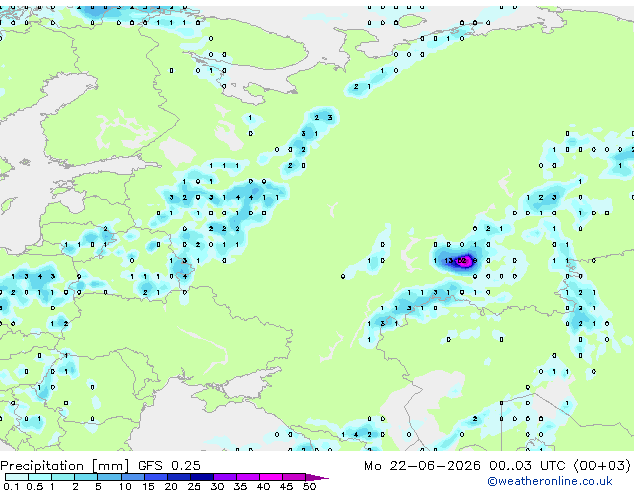Viewport: 634px width, 490px height.
Task: Pick the 1–2 mm legend color box
Action: click(x=63, y=477)
